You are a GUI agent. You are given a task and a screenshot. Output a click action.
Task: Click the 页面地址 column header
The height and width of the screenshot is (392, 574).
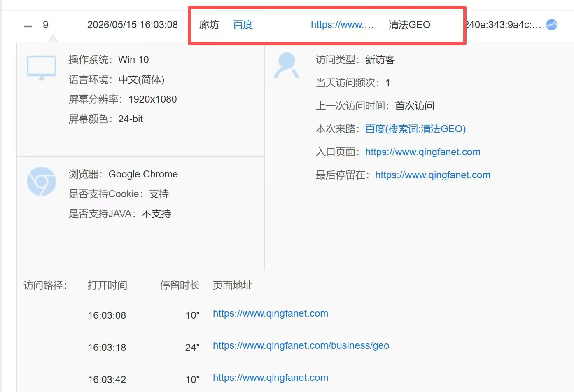click(x=233, y=285)
